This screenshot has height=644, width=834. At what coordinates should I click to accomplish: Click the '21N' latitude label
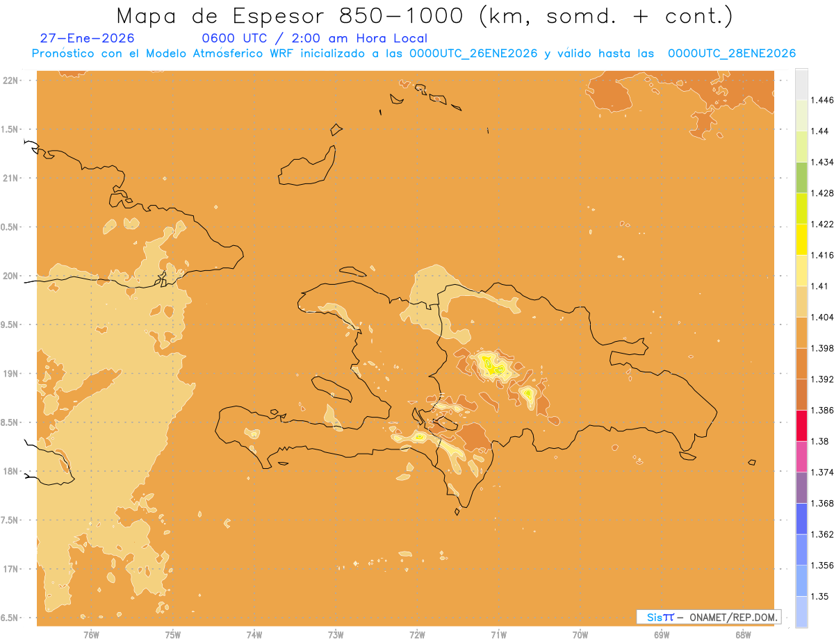tap(10, 179)
